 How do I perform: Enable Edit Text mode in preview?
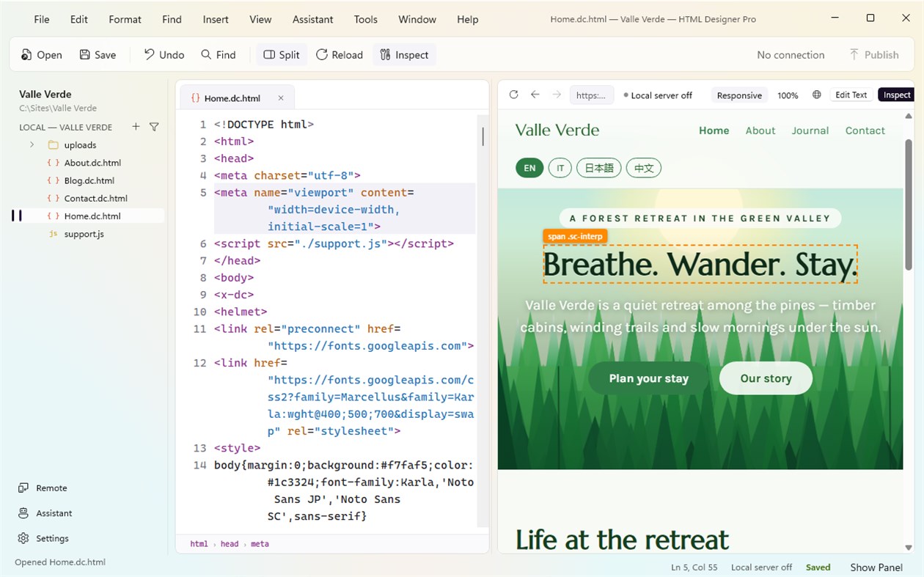[851, 95]
